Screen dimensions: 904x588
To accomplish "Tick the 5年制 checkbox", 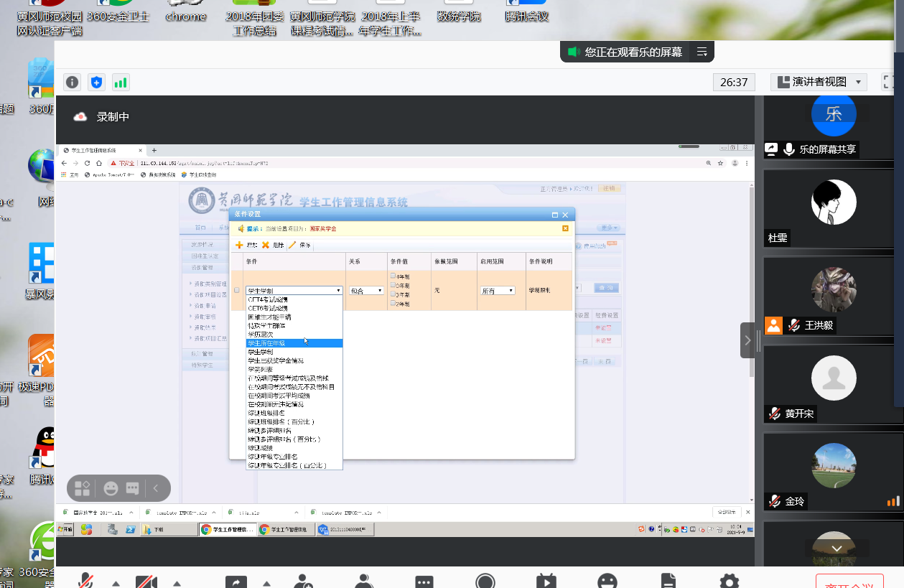I will pyautogui.click(x=393, y=285).
